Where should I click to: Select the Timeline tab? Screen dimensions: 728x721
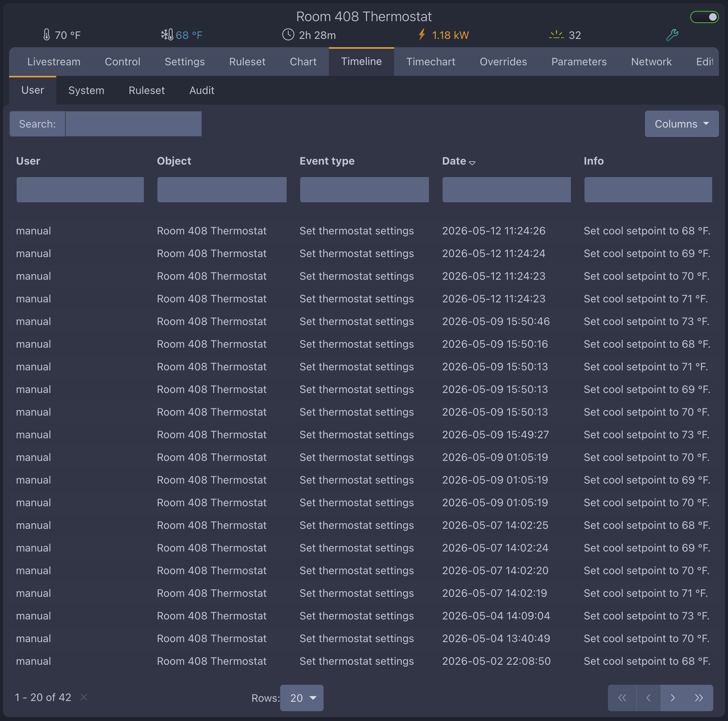[x=361, y=62]
